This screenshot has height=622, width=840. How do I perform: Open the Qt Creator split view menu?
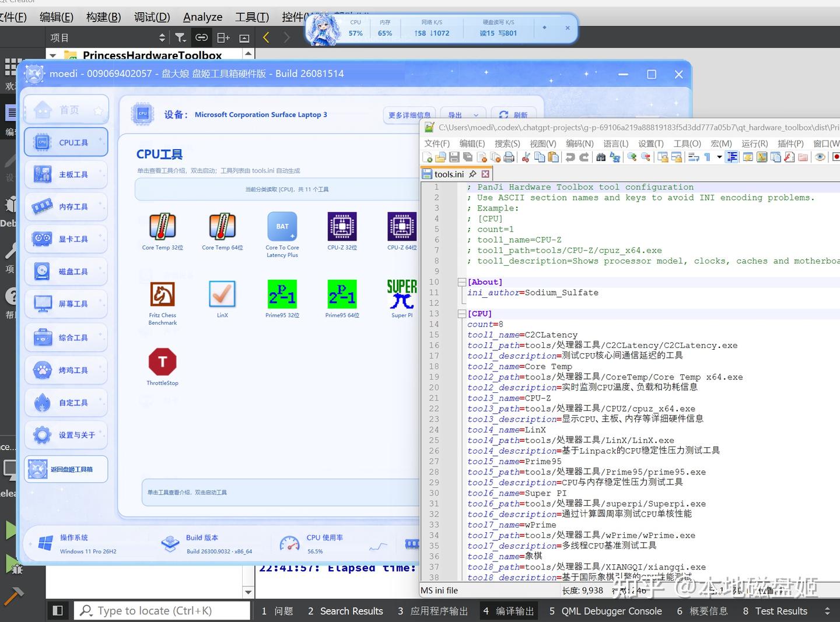tap(223, 38)
